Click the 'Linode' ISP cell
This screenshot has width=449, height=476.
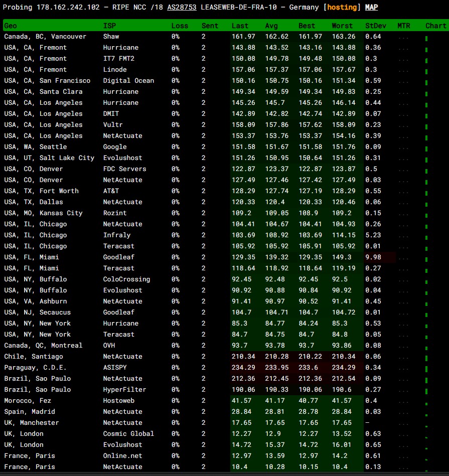point(115,70)
